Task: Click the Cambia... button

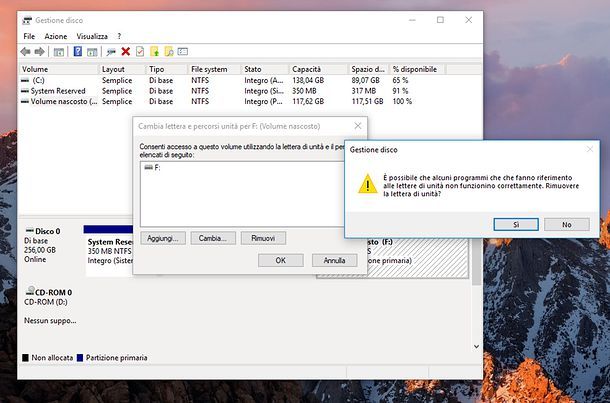Action: [x=213, y=238]
